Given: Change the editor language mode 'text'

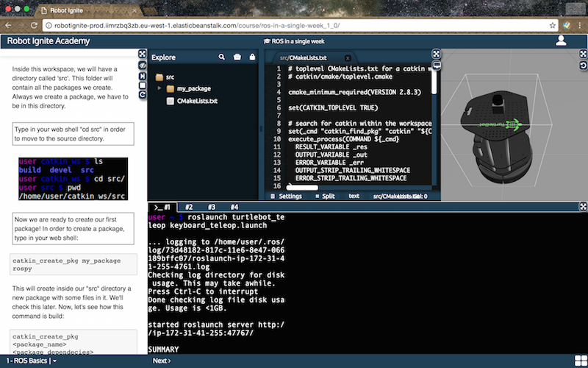Looking at the screenshot, I should (354, 196).
